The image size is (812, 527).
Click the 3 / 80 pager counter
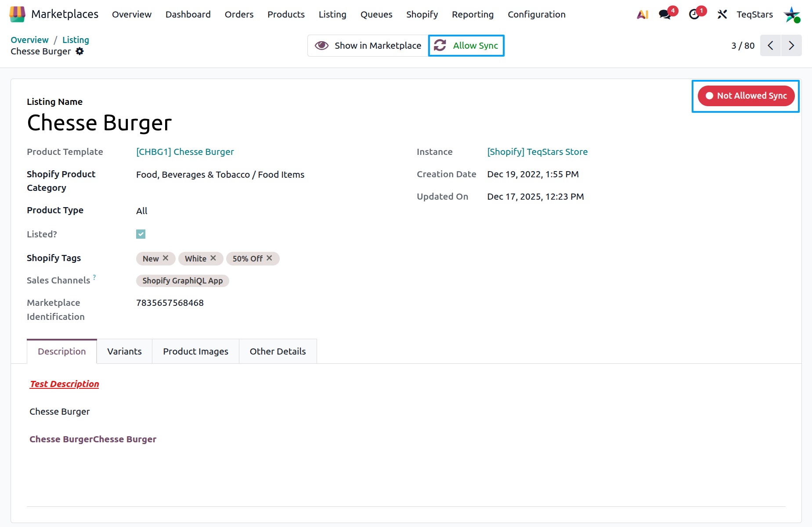point(743,46)
